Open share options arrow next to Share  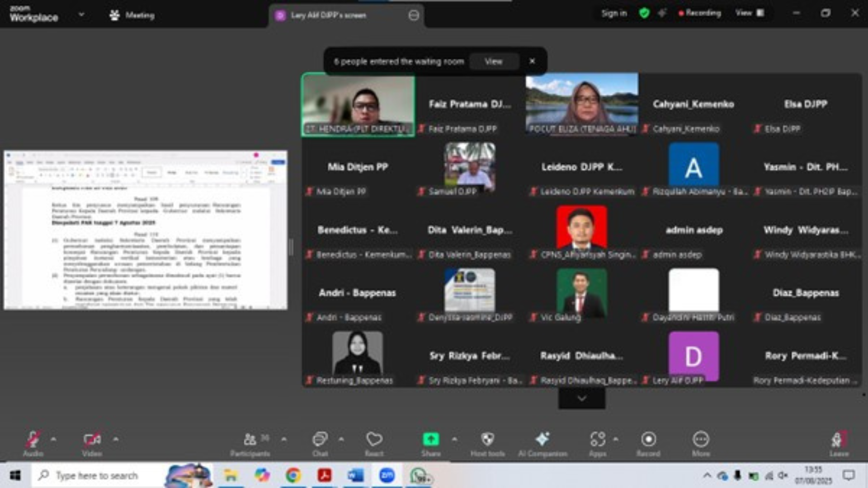(454, 439)
